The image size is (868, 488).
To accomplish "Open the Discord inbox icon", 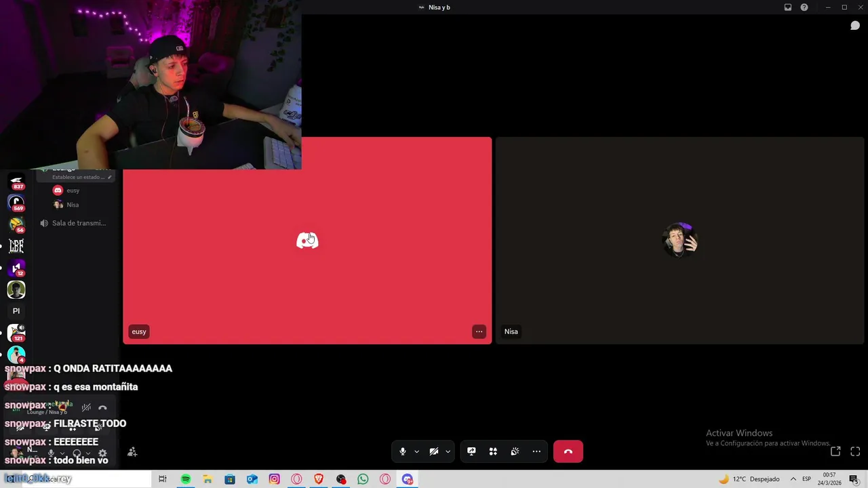I will pyautogui.click(x=788, y=7).
